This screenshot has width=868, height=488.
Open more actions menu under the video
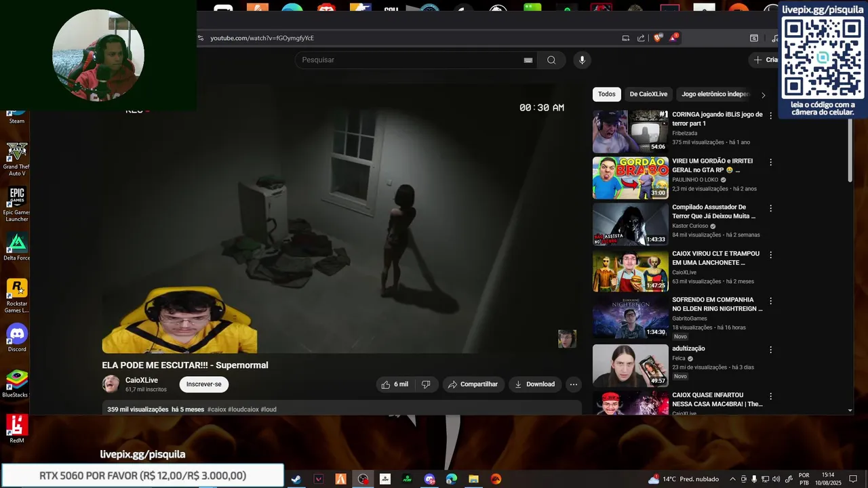point(573,384)
